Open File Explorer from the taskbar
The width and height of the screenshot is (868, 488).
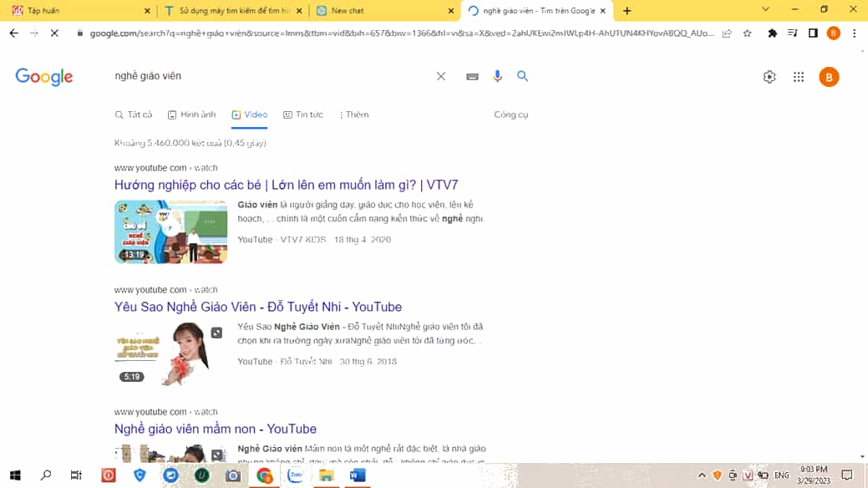point(326,475)
